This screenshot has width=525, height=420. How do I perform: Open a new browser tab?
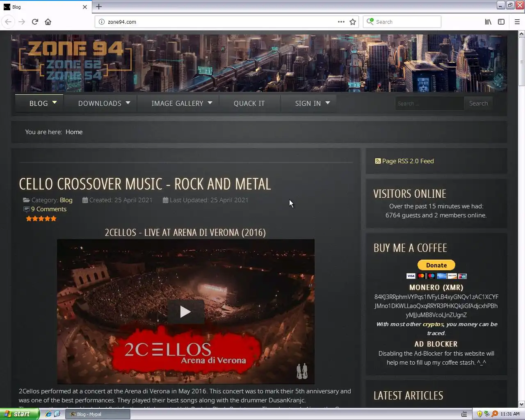[99, 7]
